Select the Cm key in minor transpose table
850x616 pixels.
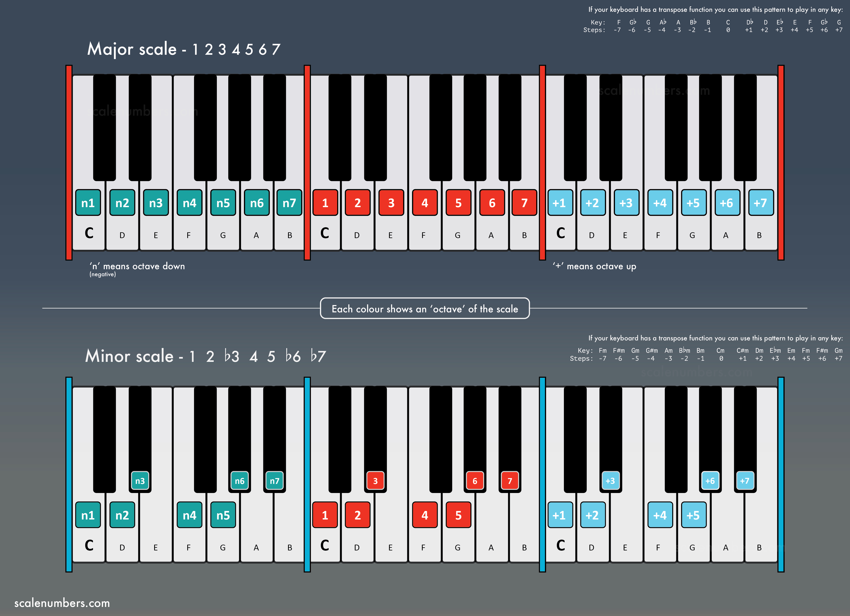[x=720, y=355]
